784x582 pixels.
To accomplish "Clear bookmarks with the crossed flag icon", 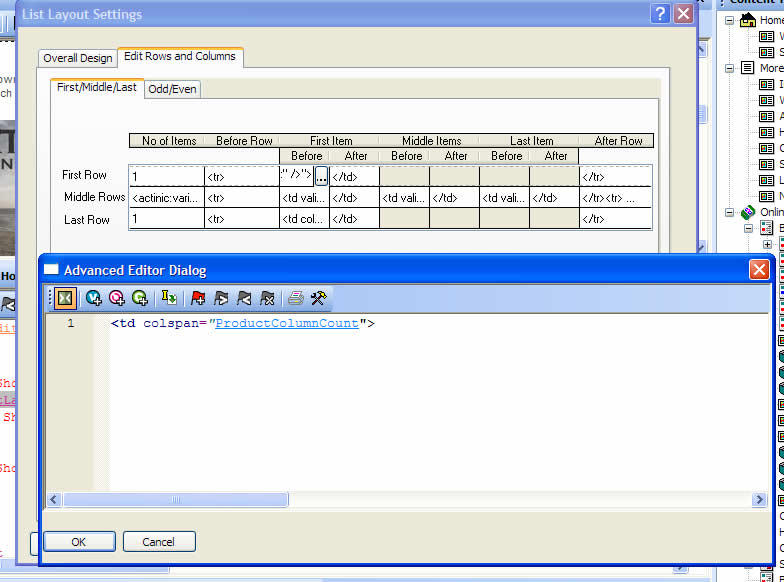I will (267, 298).
